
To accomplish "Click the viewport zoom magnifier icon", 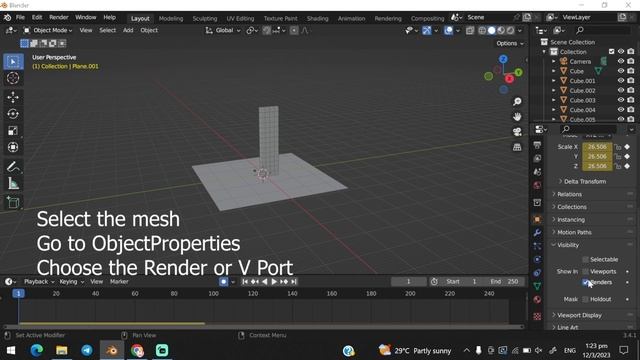I will coord(517,102).
